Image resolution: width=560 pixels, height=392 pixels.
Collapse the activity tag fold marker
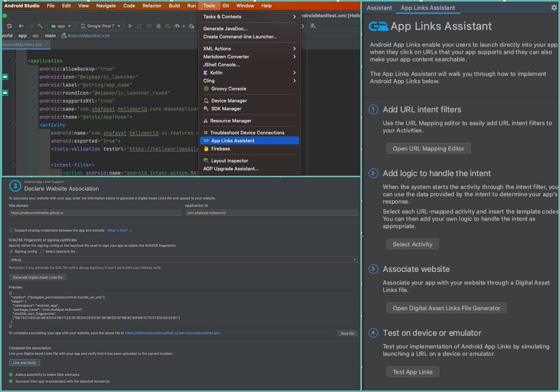coord(14,125)
